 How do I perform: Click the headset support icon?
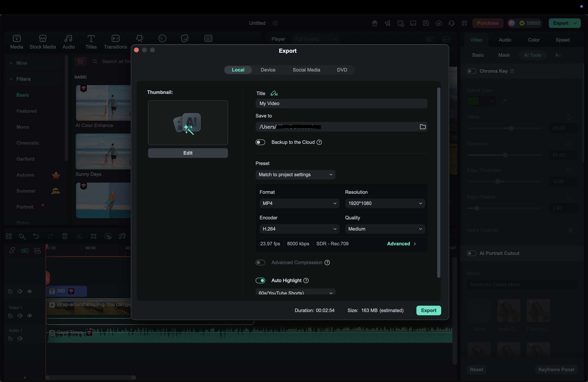click(451, 23)
